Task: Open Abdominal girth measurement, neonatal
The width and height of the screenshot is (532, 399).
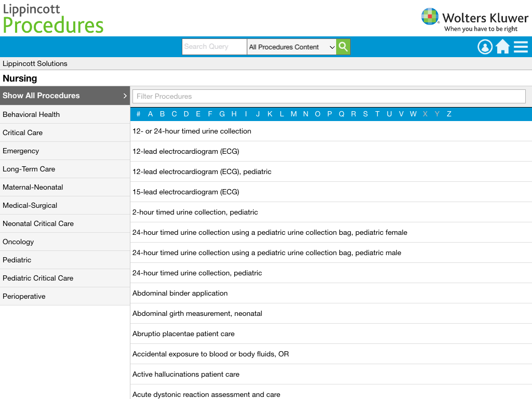Action: tap(331, 313)
